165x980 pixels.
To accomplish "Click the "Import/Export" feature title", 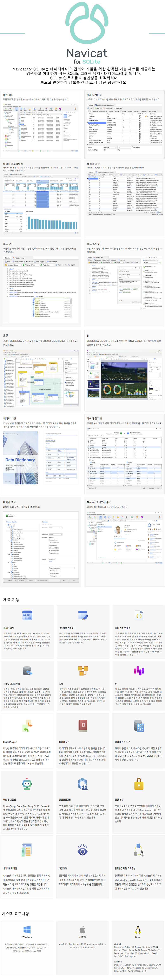I will [10, 742].
